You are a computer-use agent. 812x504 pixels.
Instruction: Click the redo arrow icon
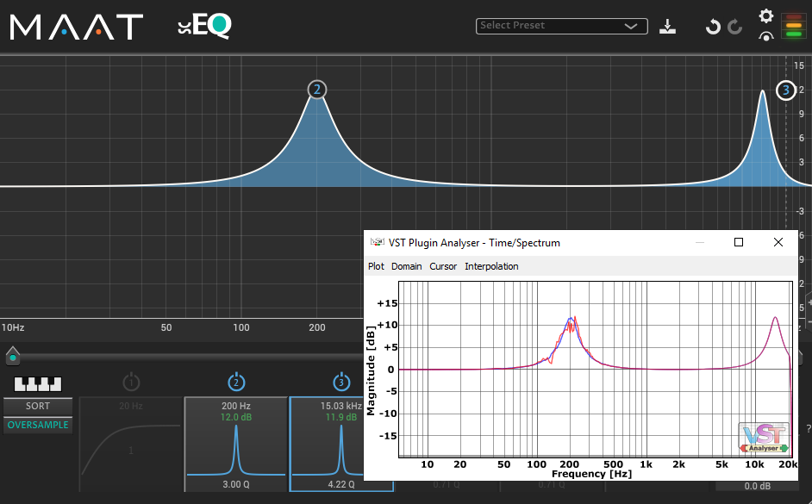coord(735,27)
